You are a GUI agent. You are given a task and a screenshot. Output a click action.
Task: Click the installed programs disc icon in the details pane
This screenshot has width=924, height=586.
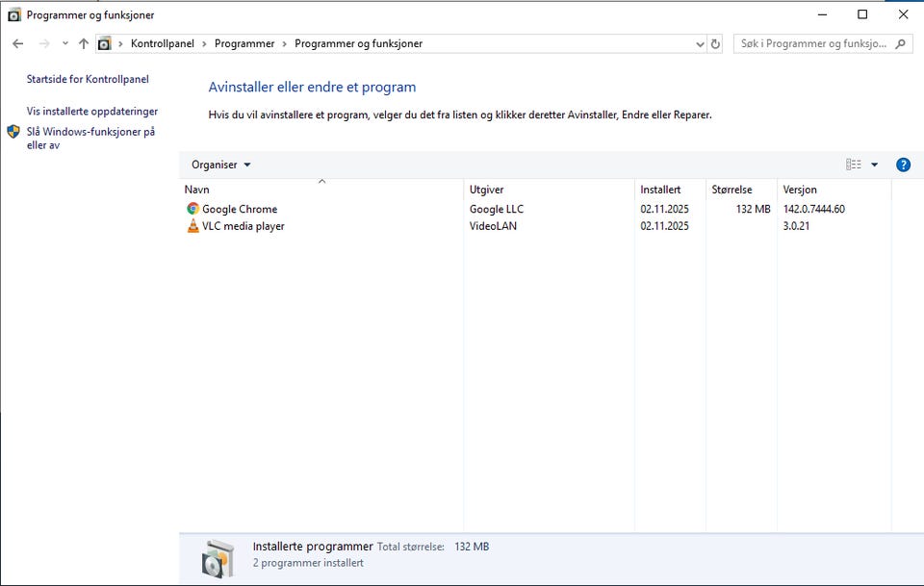218,558
